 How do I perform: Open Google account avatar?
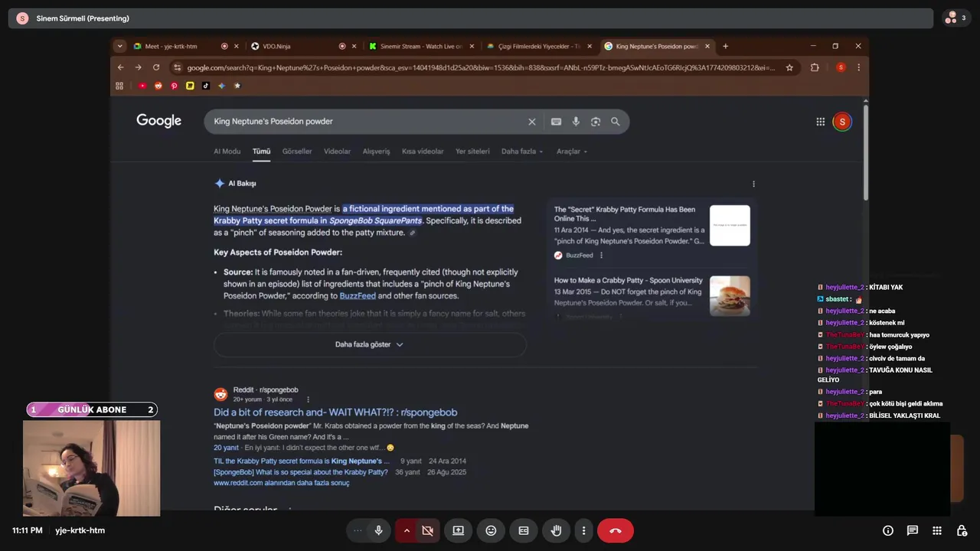[842, 122]
